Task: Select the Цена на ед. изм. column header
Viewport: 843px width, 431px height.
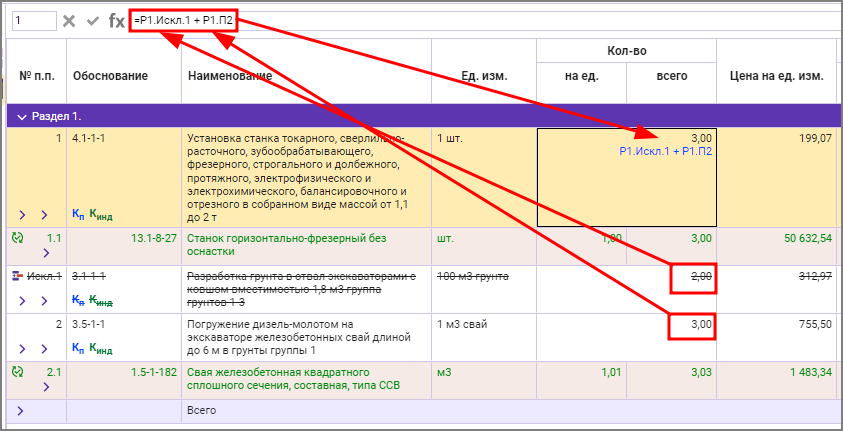Action: [776, 76]
